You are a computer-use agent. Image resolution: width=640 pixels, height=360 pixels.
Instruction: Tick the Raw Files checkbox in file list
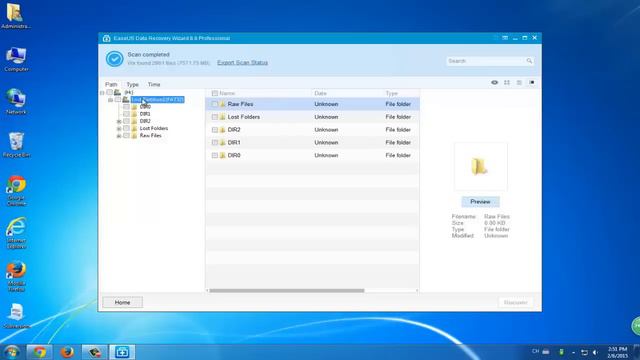click(x=215, y=104)
